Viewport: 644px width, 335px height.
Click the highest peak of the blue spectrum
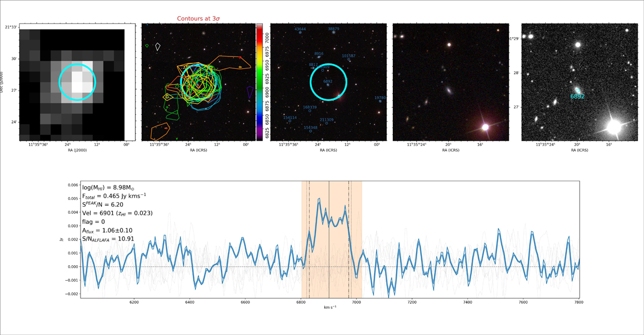pos(319,199)
